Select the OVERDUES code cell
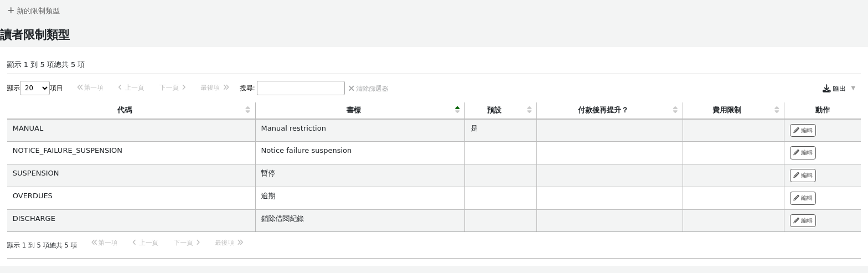 point(131,198)
